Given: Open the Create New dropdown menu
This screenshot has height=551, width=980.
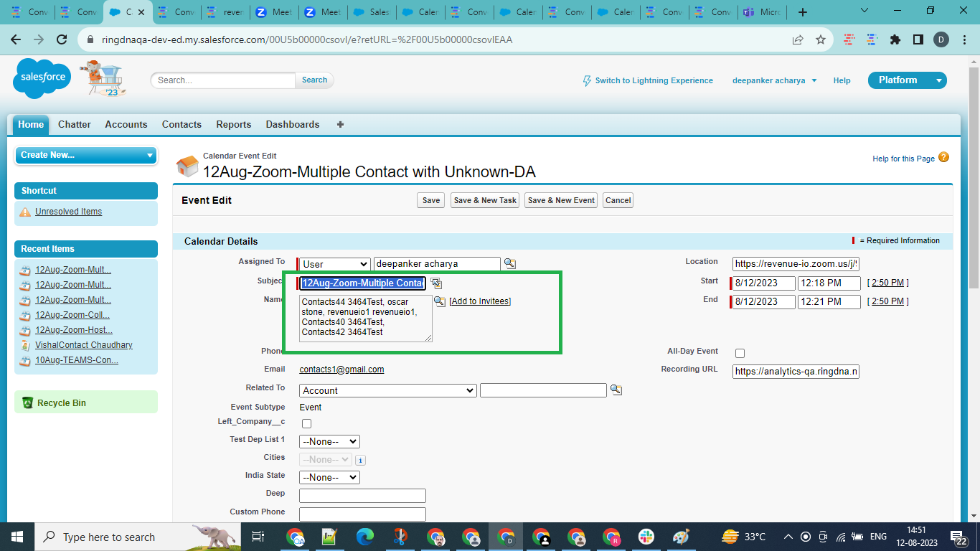Looking at the screenshot, I should (x=85, y=155).
